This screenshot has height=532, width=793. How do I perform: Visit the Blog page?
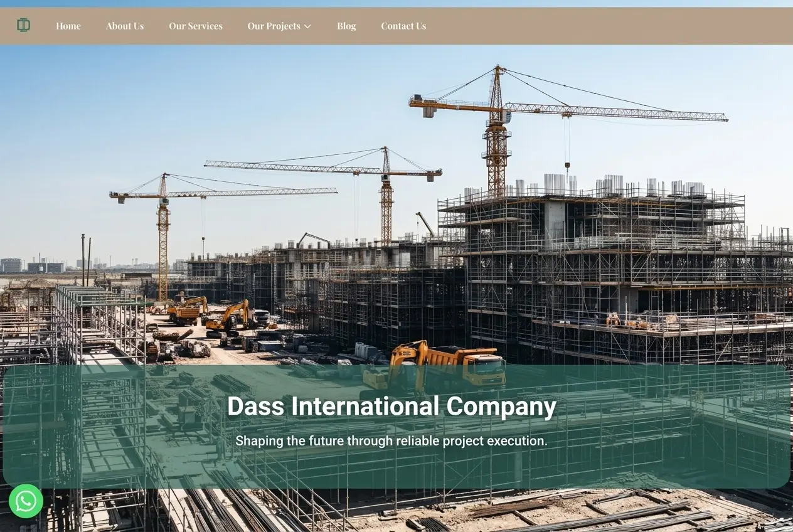[346, 26]
